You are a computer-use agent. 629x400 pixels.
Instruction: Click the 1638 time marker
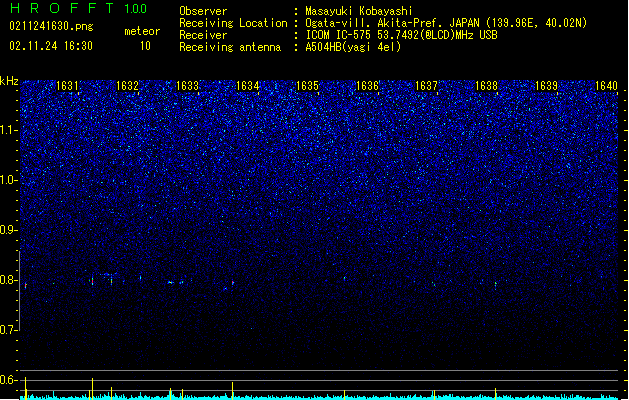(487, 86)
